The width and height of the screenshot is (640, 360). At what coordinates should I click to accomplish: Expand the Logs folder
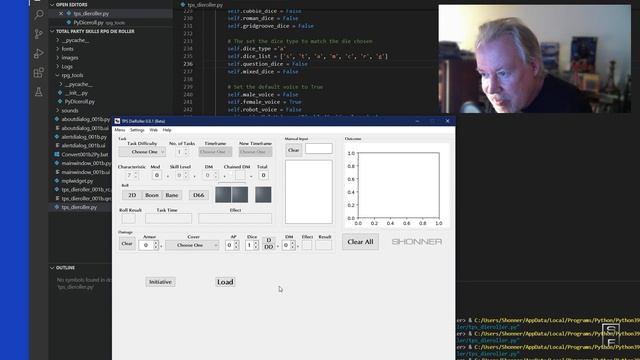(58, 67)
